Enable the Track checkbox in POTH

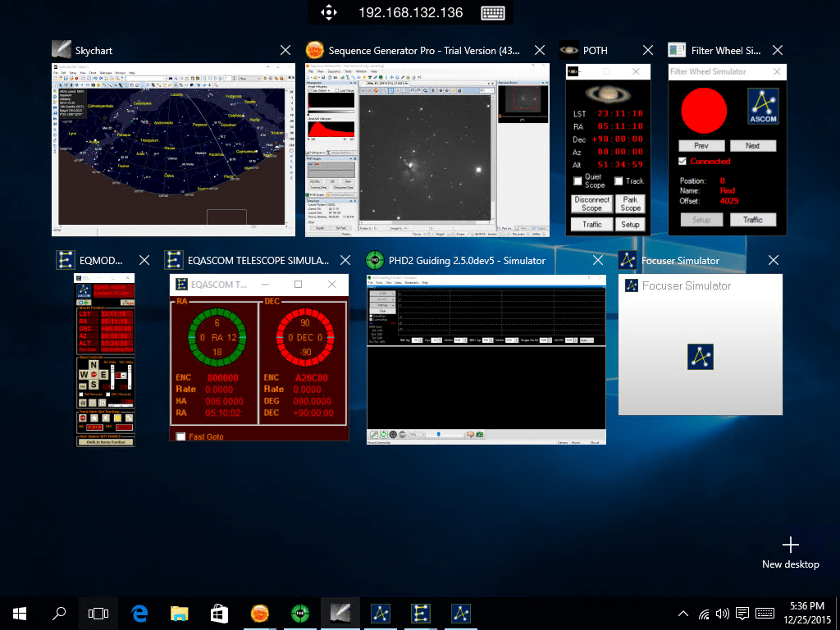[619, 181]
